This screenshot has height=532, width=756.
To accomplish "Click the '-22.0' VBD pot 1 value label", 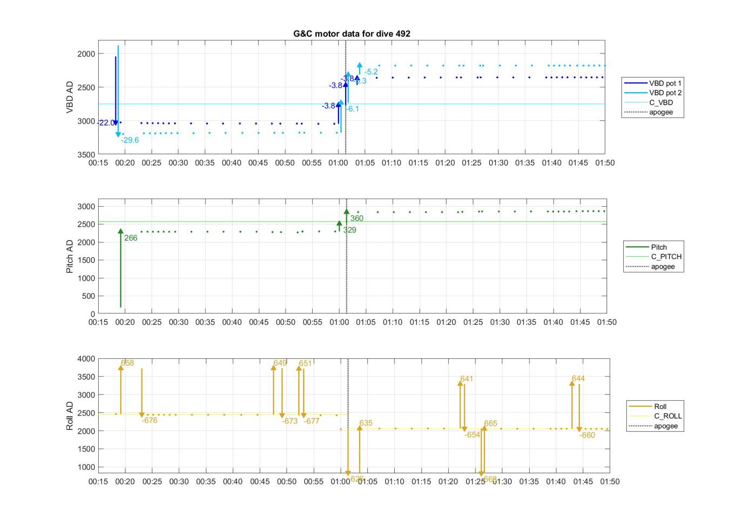I will tap(106, 123).
